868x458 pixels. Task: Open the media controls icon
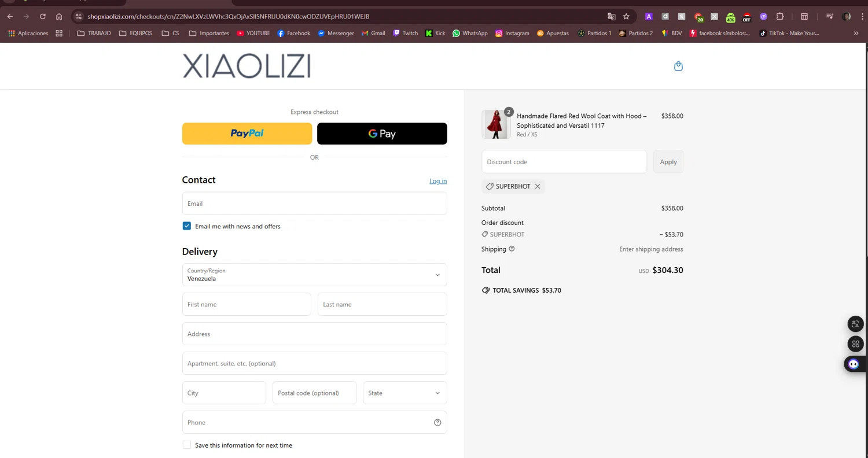[x=830, y=17]
